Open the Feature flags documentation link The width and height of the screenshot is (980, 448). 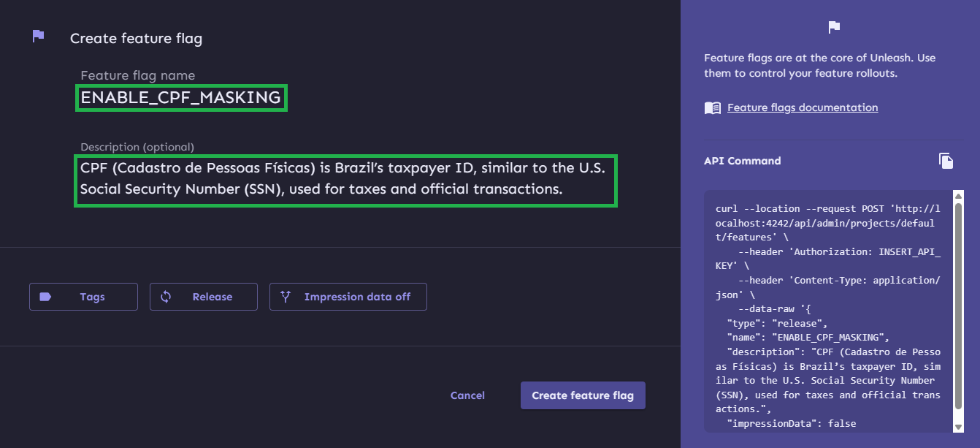(802, 107)
